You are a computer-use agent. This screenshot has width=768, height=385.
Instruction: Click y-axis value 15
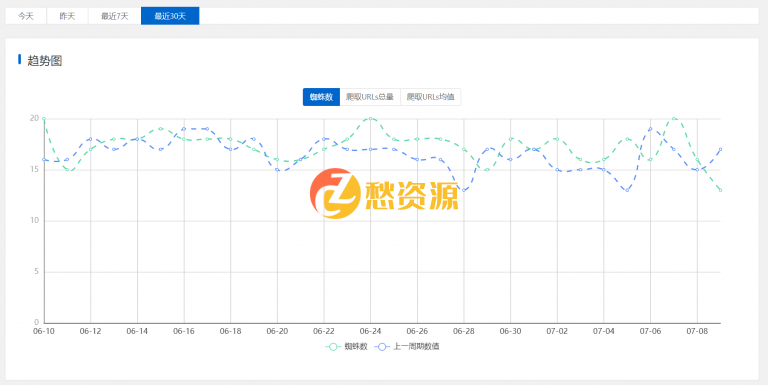[x=34, y=169]
